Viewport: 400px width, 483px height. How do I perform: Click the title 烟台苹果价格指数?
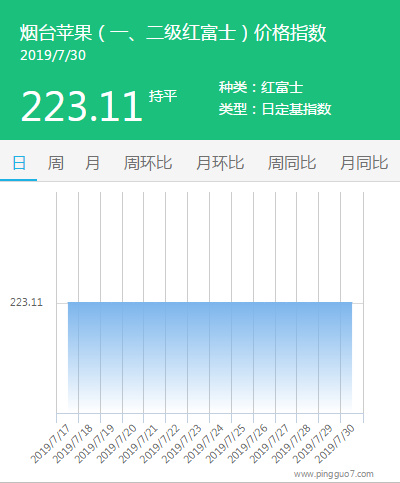(173, 33)
